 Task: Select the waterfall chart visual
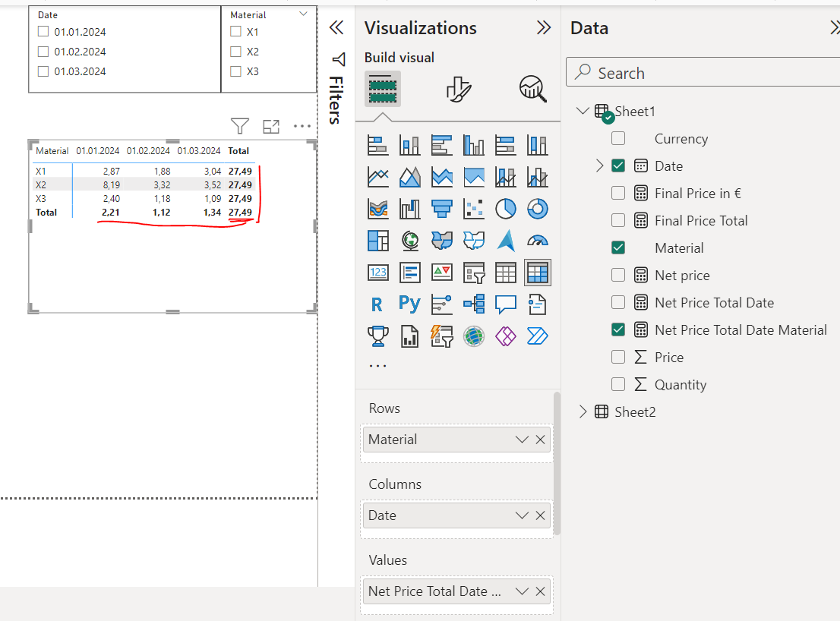410,209
